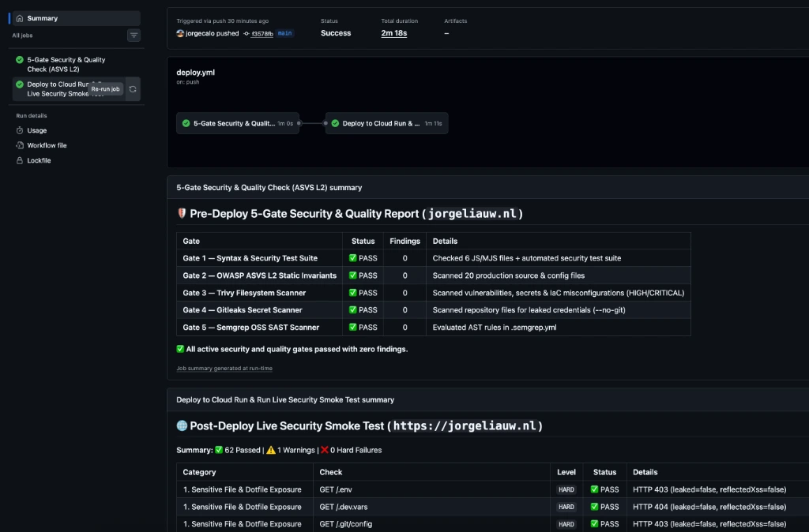Click HARD level badge in GET /.dev.vars row
809x532 pixels.
click(566, 507)
